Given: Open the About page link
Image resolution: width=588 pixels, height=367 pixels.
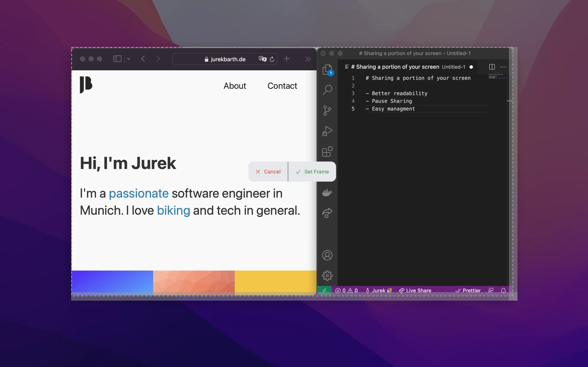Looking at the screenshot, I should pos(235,86).
